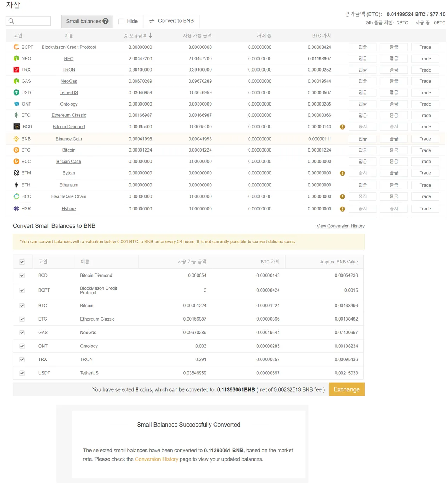Click the ETH coin icon

point(16,185)
